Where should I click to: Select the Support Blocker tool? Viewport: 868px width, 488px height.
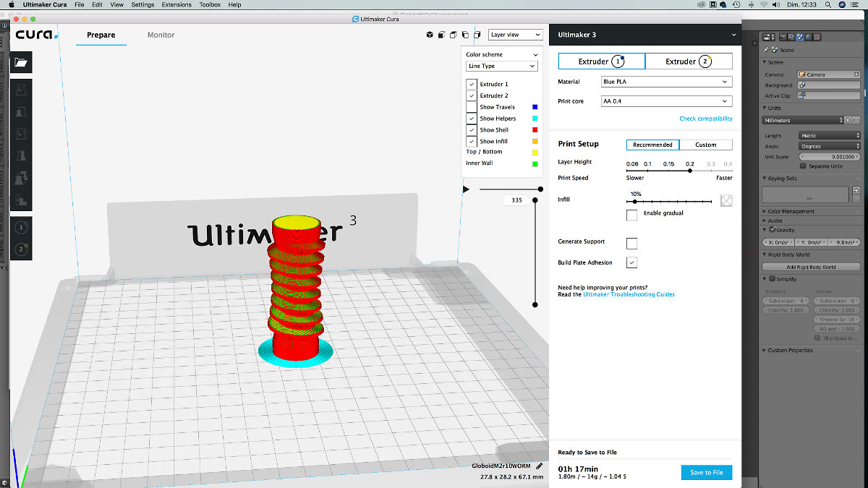(21, 200)
